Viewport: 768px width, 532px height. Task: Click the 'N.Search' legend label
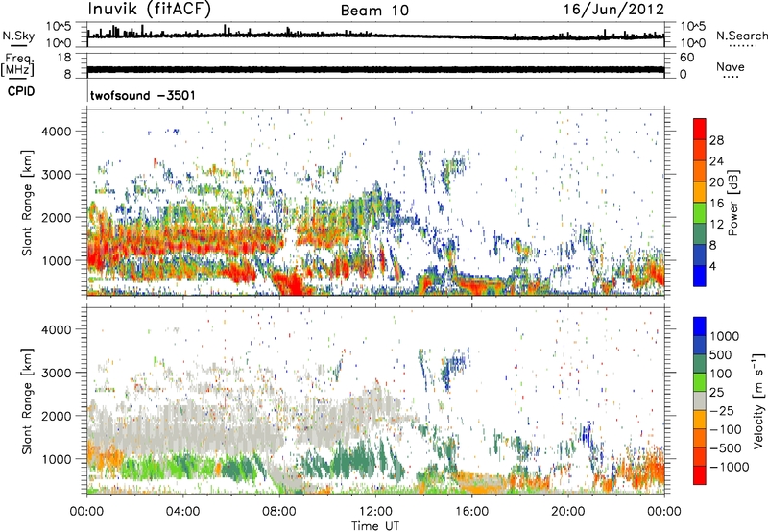tap(741, 36)
